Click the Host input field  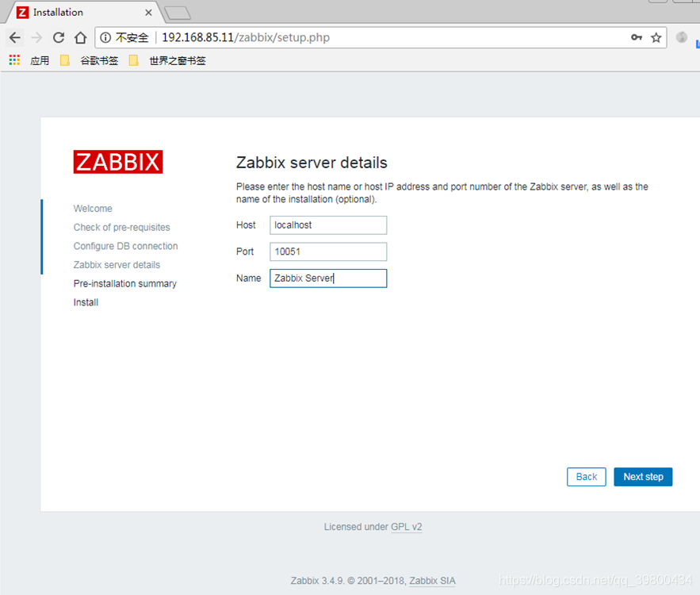point(328,225)
